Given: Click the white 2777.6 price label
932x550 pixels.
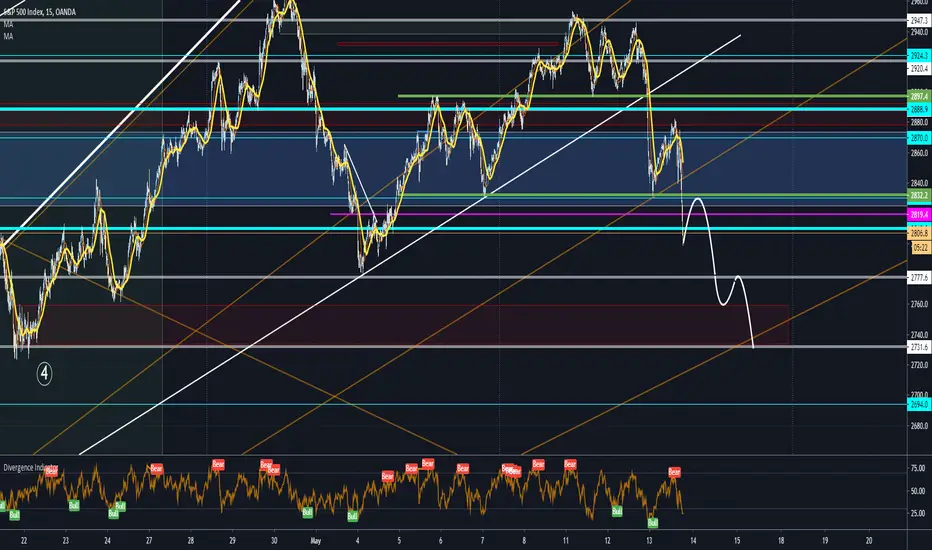Looking at the screenshot, I should tap(919, 278).
